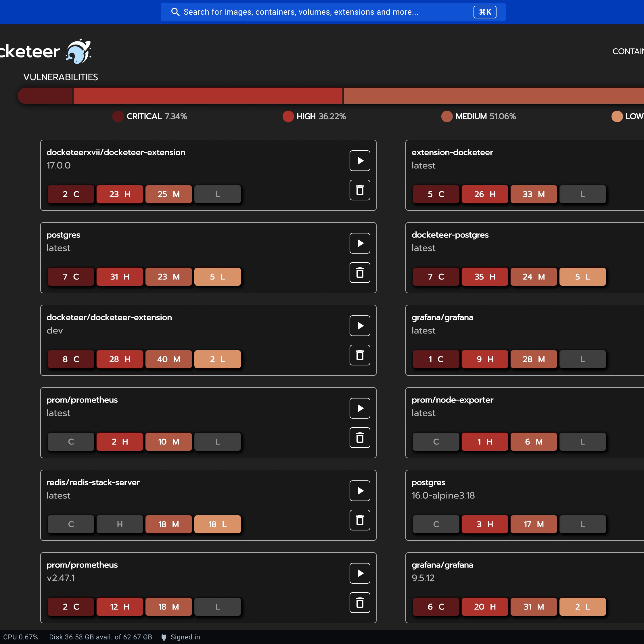This screenshot has width=644, height=644.
Task: Show 2 C criticals for docketeerxvii/docketeer-extension
Action: click(71, 194)
